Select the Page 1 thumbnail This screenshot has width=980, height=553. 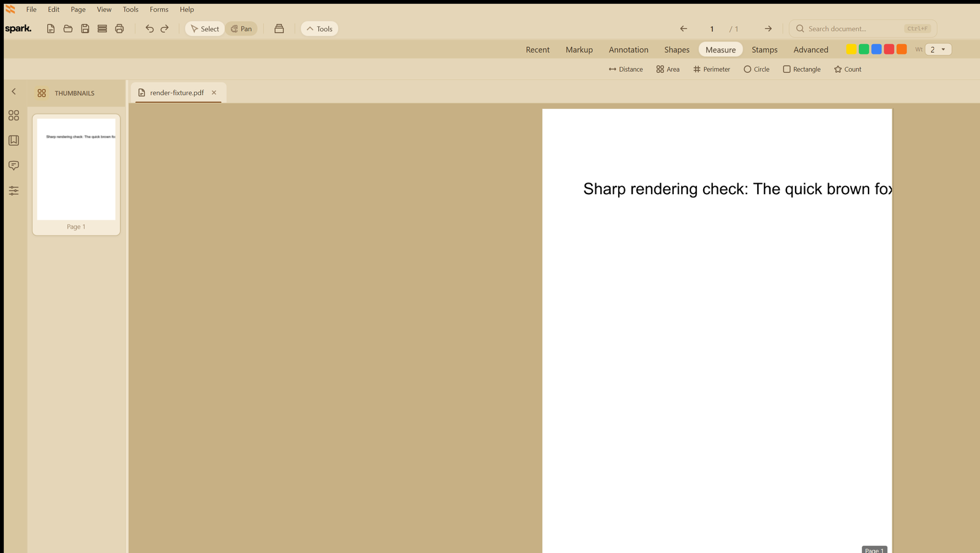(76, 175)
